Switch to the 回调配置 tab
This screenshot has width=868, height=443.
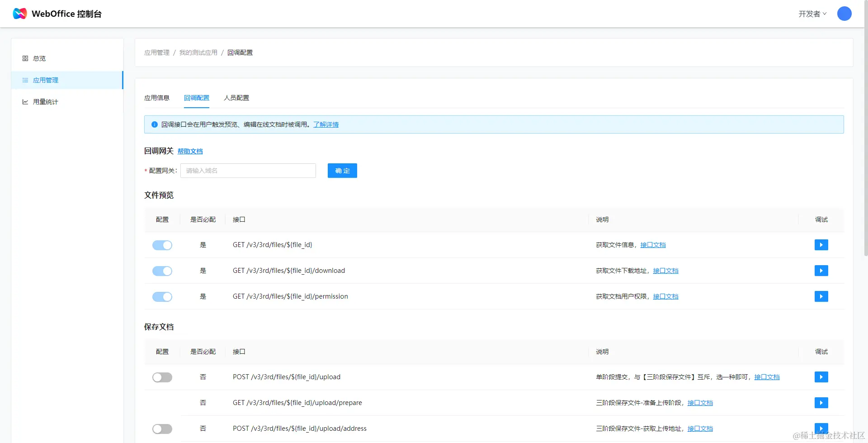point(197,98)
